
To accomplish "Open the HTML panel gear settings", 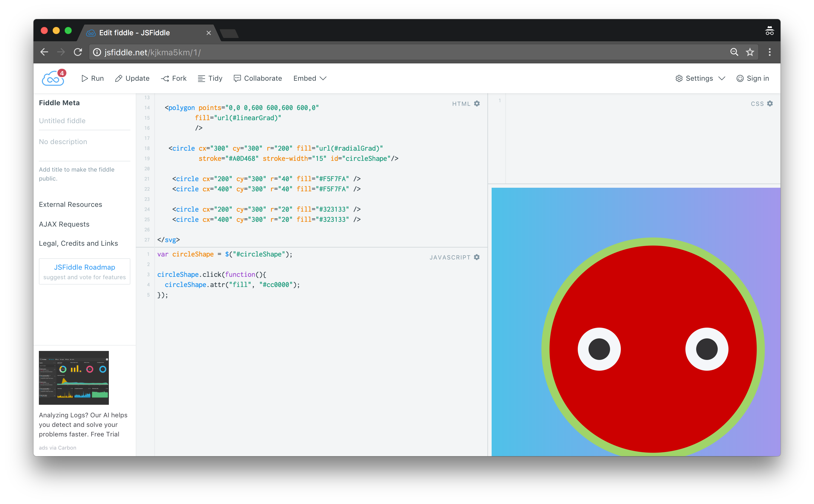I will [477, 104].
